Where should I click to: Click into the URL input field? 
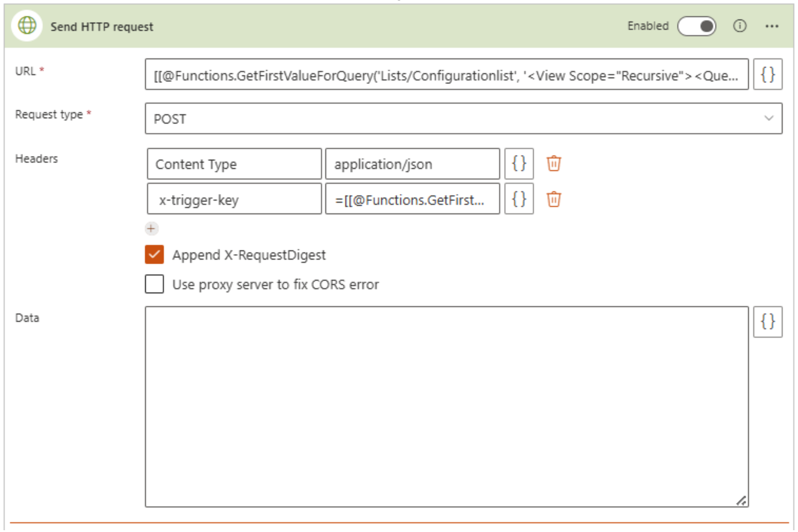(446, 75)
